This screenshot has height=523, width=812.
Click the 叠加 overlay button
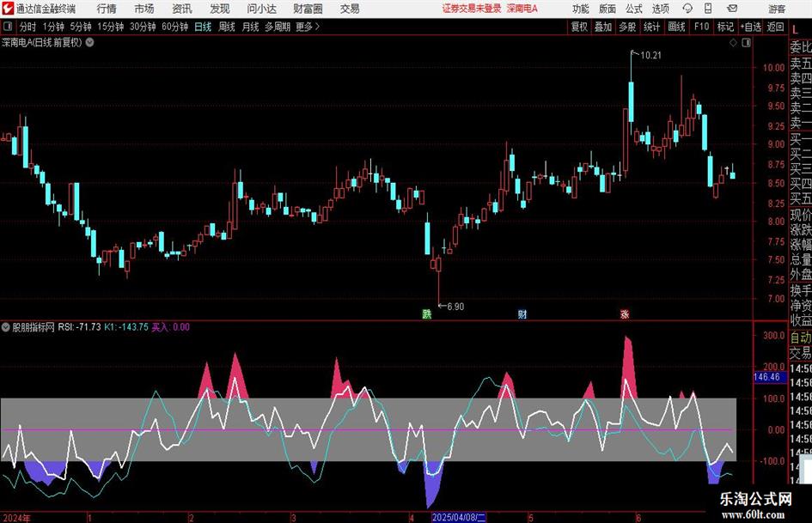tap(603, 27)
